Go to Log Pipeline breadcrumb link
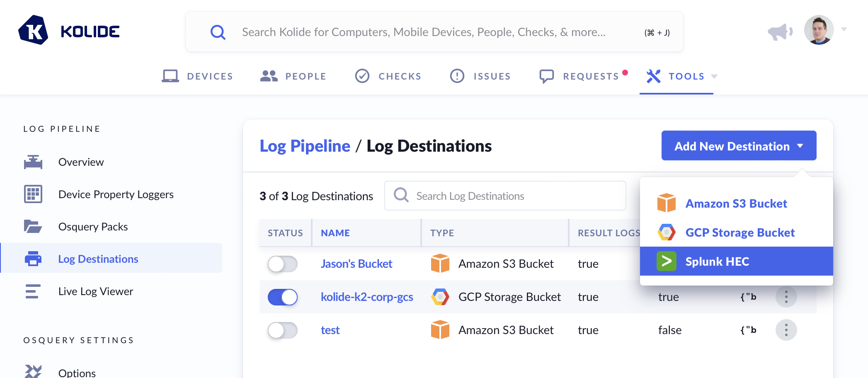 (305, 146)
